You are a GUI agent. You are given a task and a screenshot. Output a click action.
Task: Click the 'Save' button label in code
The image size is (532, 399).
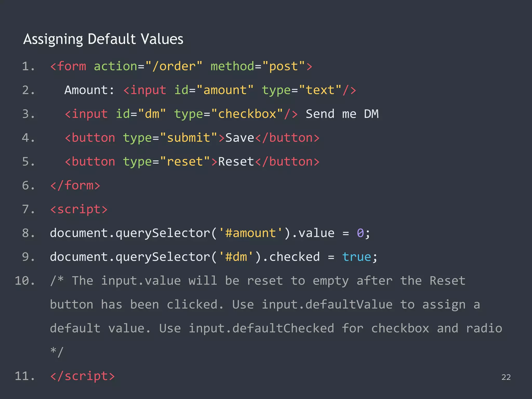240,138
